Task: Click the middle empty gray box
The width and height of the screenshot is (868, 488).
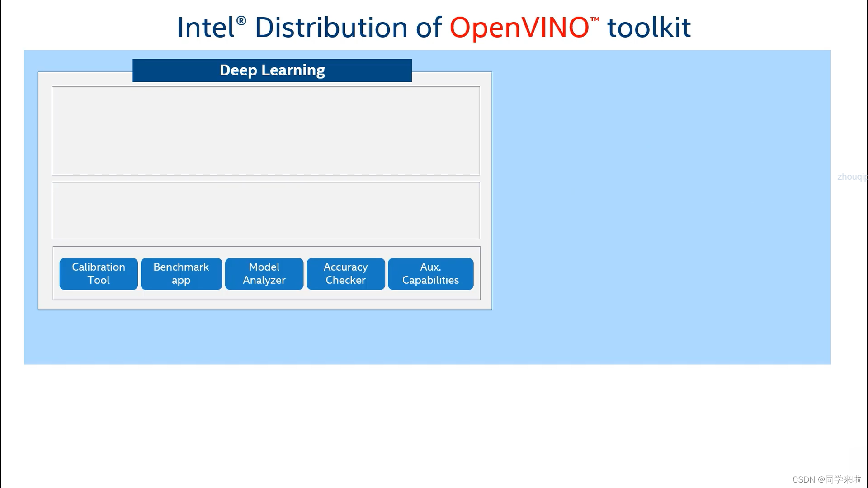Action: coord(266,210)
